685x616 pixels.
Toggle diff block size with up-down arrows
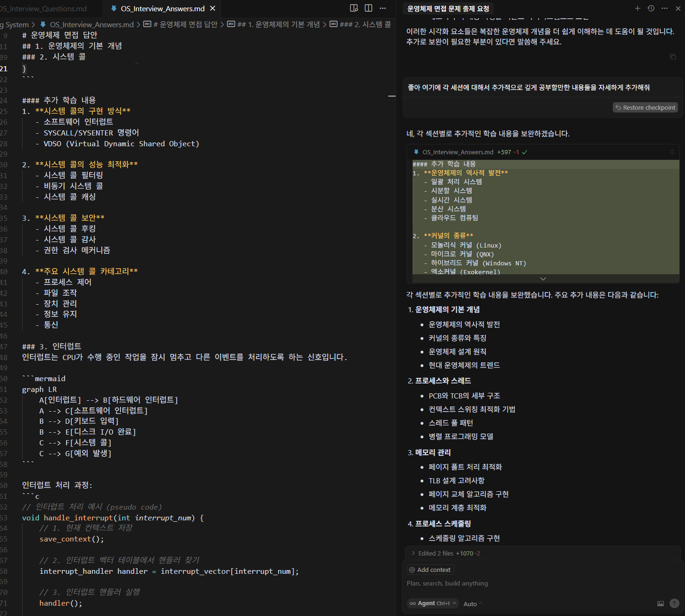(672, 152)
